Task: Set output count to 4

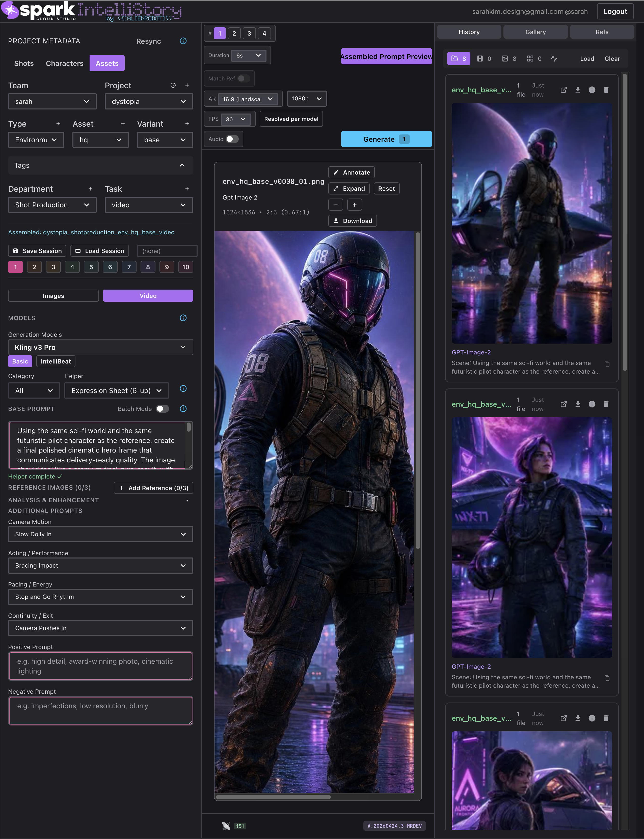Action: [x=264, y=33]
